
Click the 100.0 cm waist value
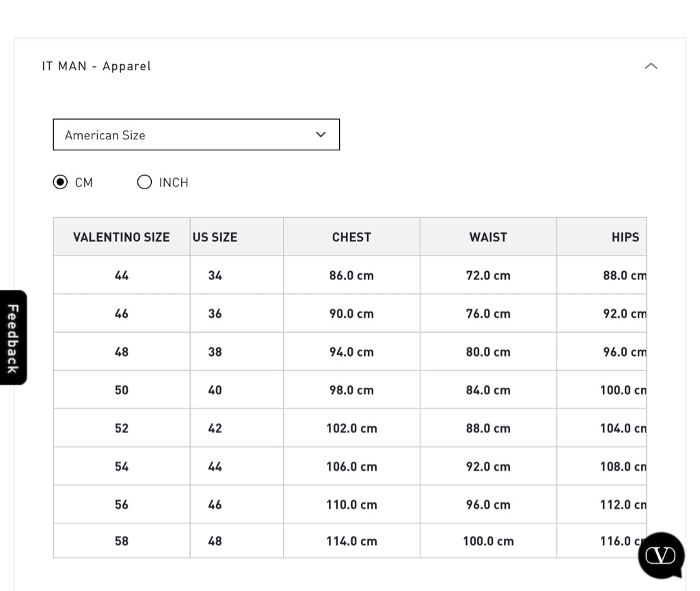488,541
